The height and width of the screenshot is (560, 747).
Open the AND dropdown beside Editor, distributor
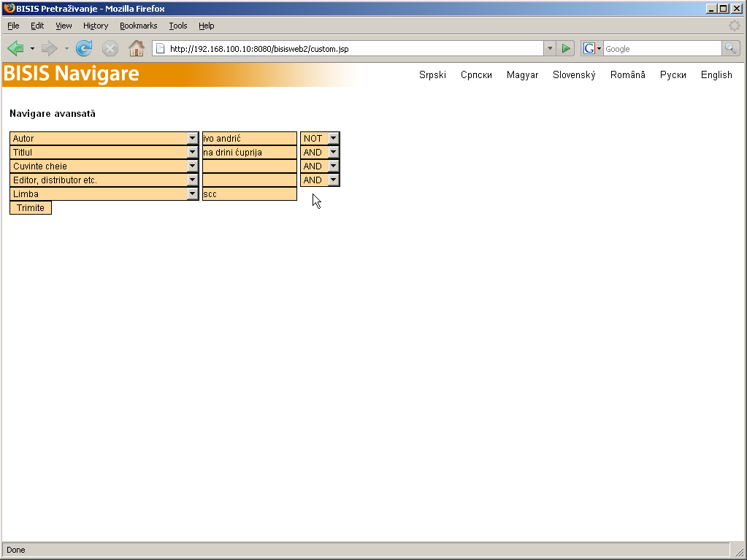(x=320, y=180)
